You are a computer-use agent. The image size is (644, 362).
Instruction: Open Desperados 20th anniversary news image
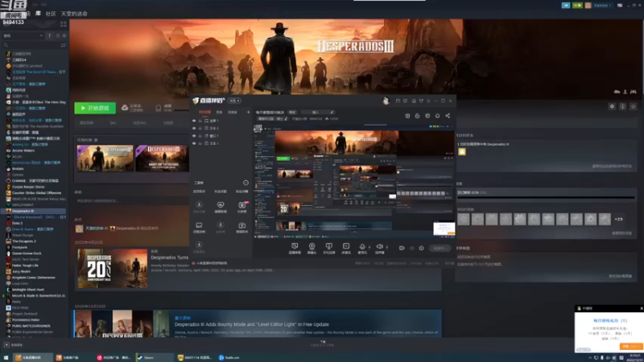click(x=113, y=268)
